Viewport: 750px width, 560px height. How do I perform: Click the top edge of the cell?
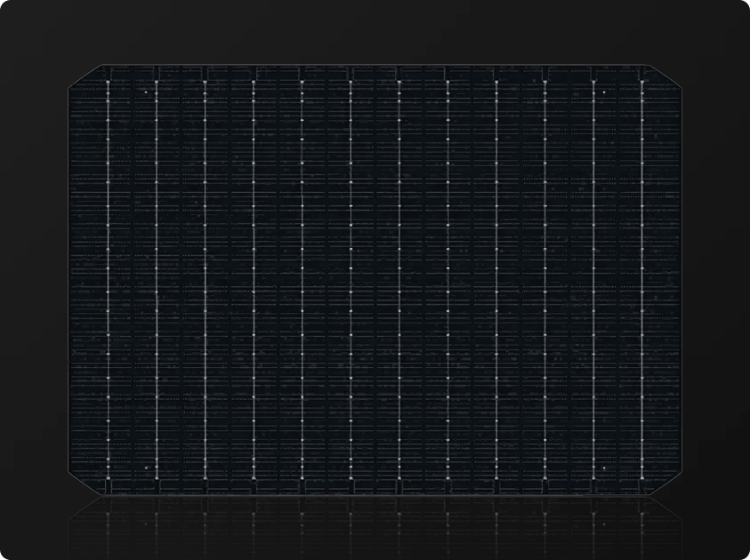375,64
